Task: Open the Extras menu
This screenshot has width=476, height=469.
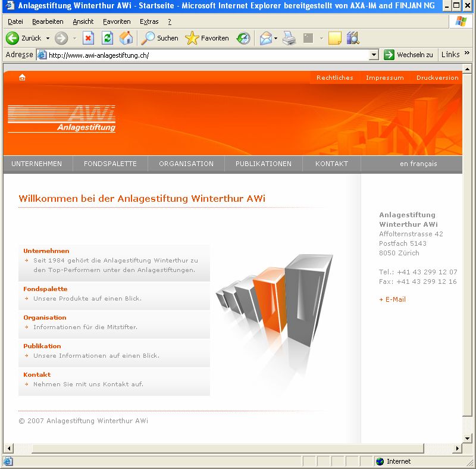Action: (149, 21)
